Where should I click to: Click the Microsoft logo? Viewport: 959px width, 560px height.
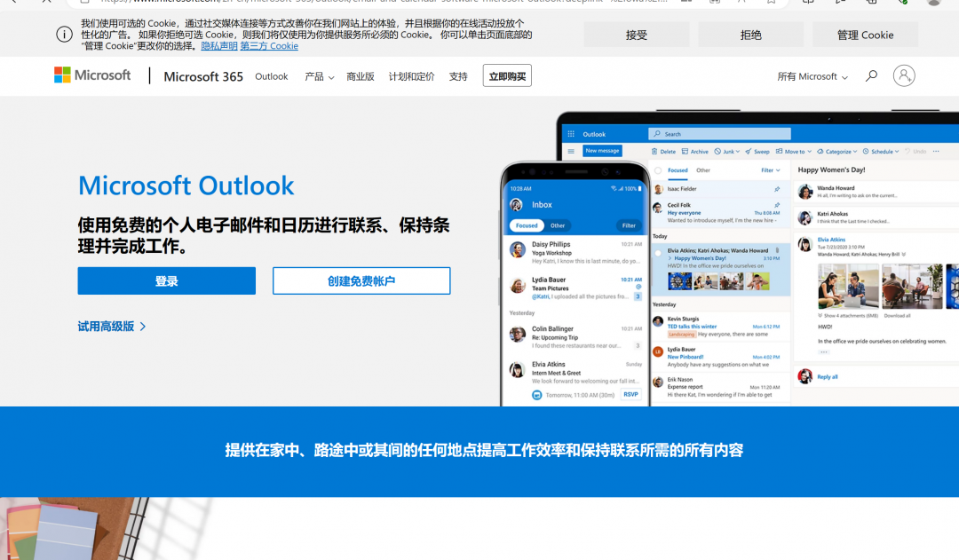click(92, 75)
